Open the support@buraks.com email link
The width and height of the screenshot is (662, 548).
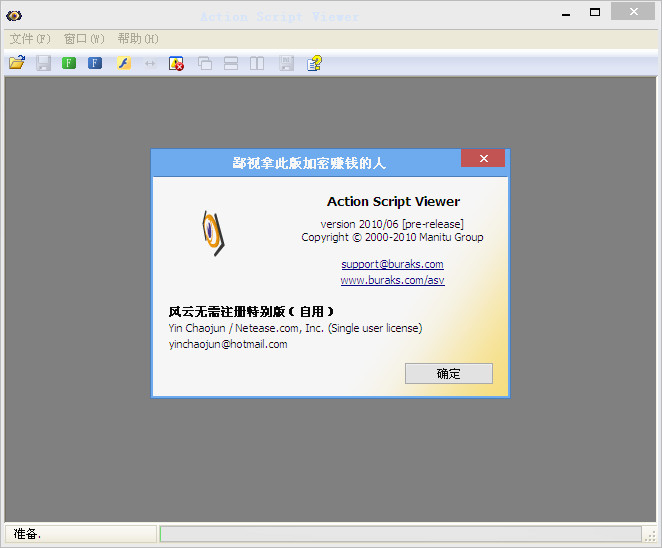click(392, 264)
